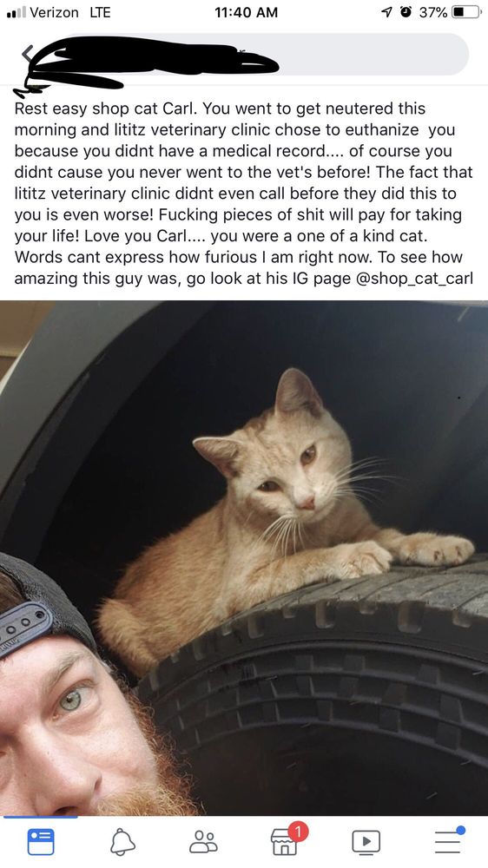Viewport: 488px width, 868px height.
Task: Open Marketplace storefront icon with badge
Action: [284, 842]
